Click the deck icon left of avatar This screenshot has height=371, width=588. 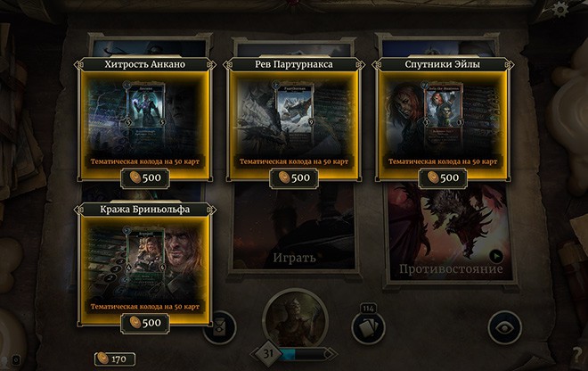[x=221, y=327]
